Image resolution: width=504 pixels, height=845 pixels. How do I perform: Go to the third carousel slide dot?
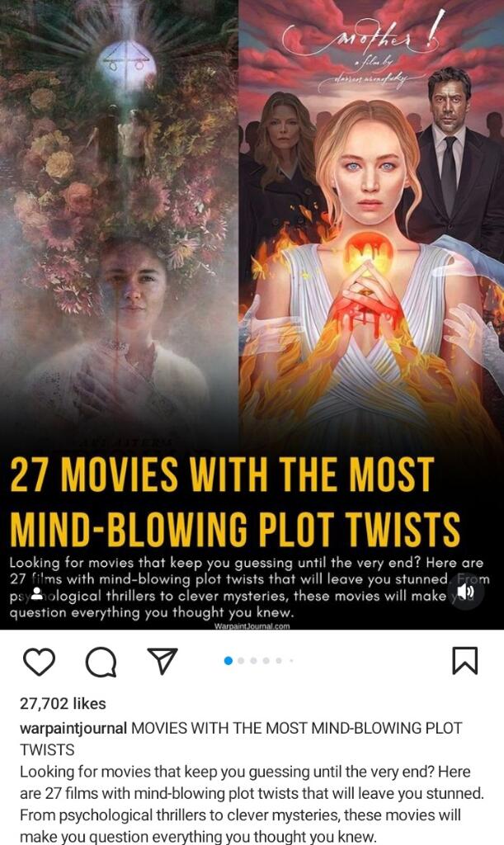[253, 661]
